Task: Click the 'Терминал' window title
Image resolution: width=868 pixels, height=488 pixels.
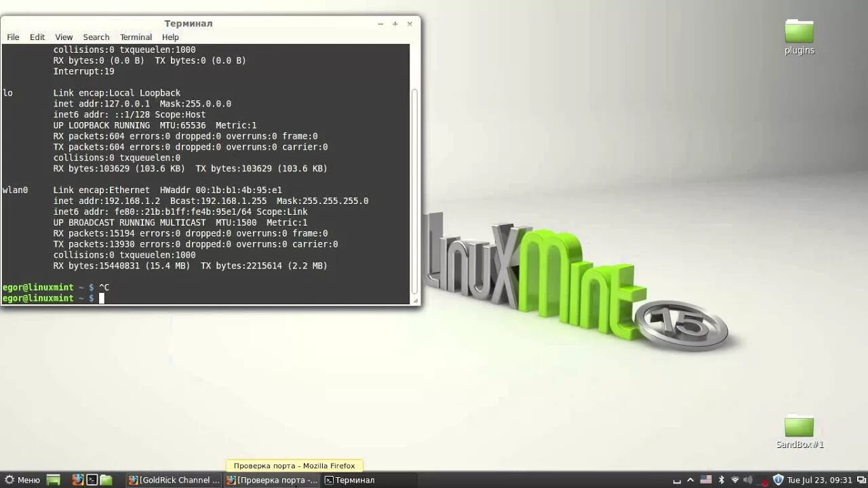Action: 189,24
